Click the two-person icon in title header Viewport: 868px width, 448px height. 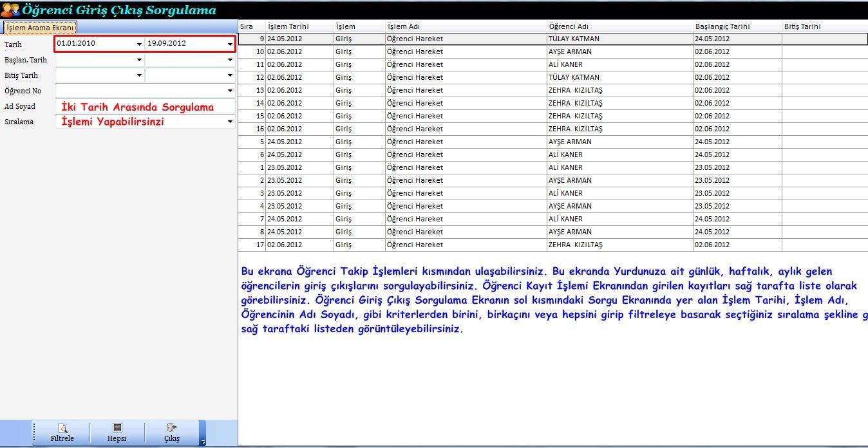click(10, 10)
